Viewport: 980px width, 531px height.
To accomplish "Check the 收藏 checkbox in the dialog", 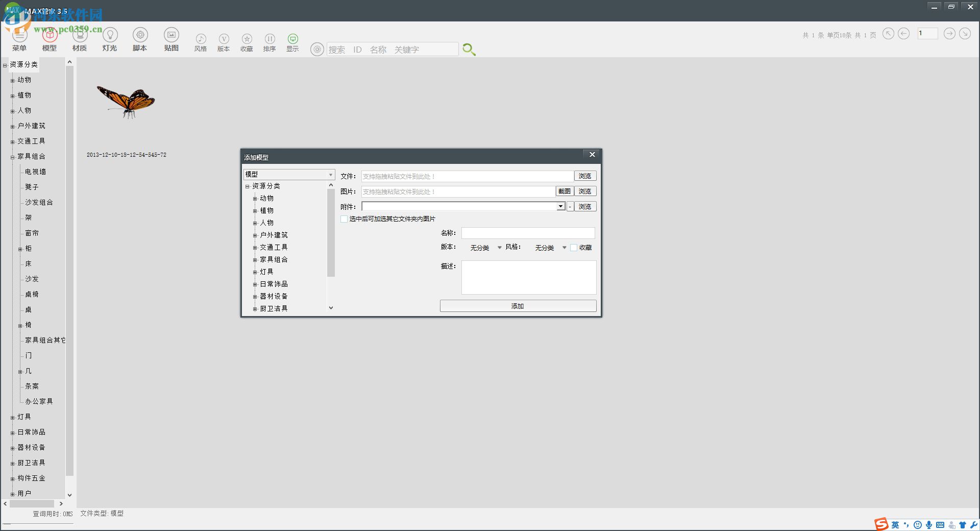I will (574, 248).
